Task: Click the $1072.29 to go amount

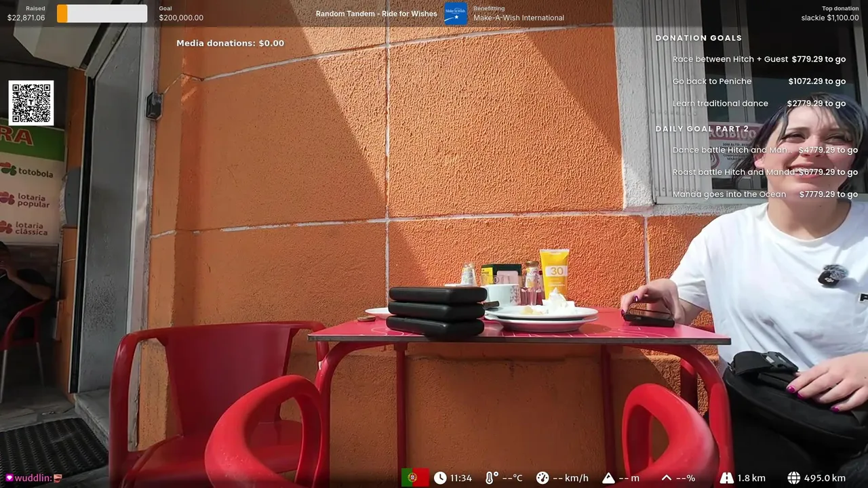Action: click(817, 81)
